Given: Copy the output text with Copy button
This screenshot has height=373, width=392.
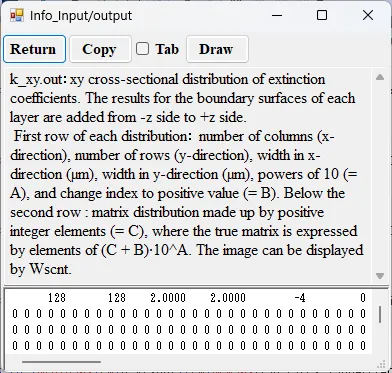Looking at the screenshot, I should pyautogui.click(x=100, y=49).
